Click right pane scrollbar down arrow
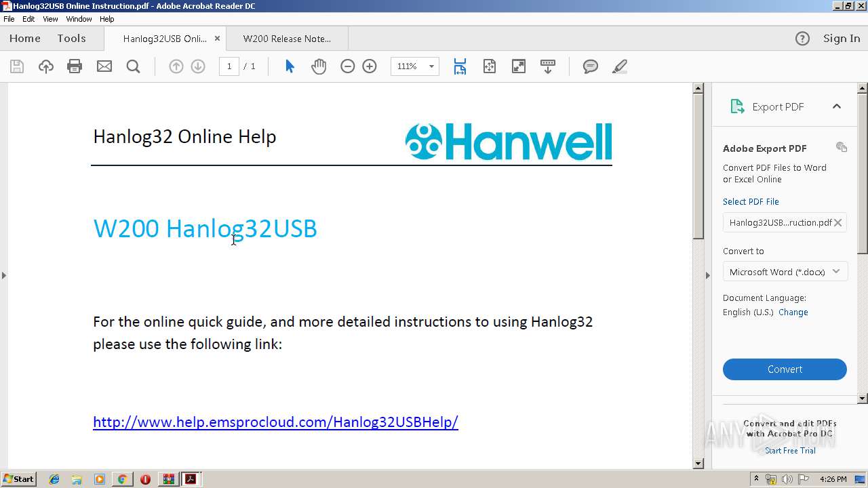This screenshot has width=868, height=488. click(x=863, y=399)
